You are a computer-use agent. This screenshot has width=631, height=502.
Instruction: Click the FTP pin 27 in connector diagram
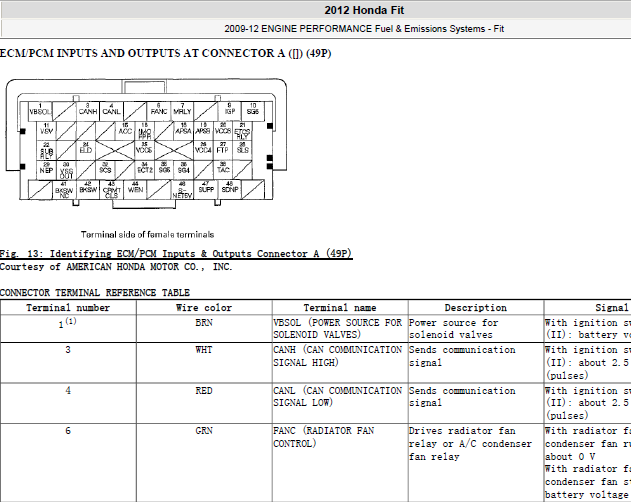point(223,150)
